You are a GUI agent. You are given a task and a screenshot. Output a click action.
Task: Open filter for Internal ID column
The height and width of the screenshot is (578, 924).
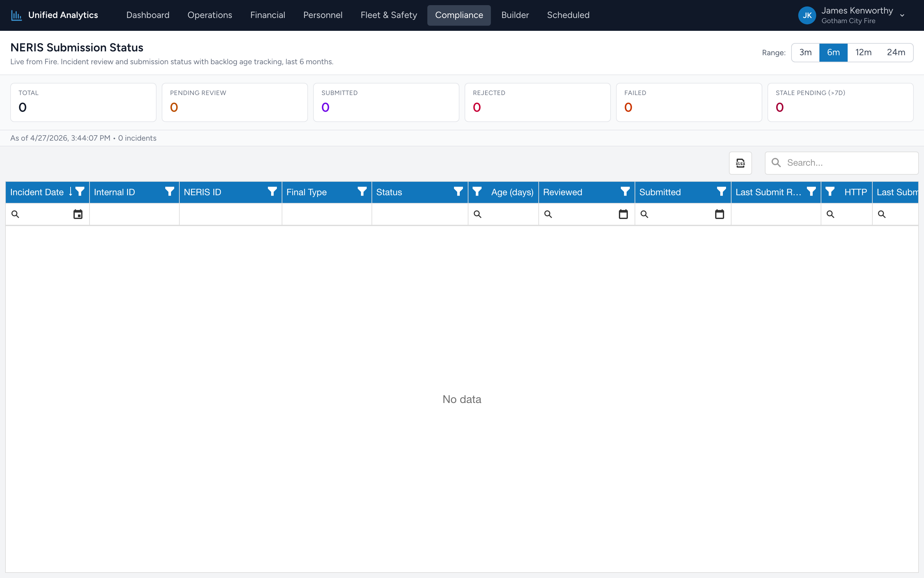click(169, 191)
